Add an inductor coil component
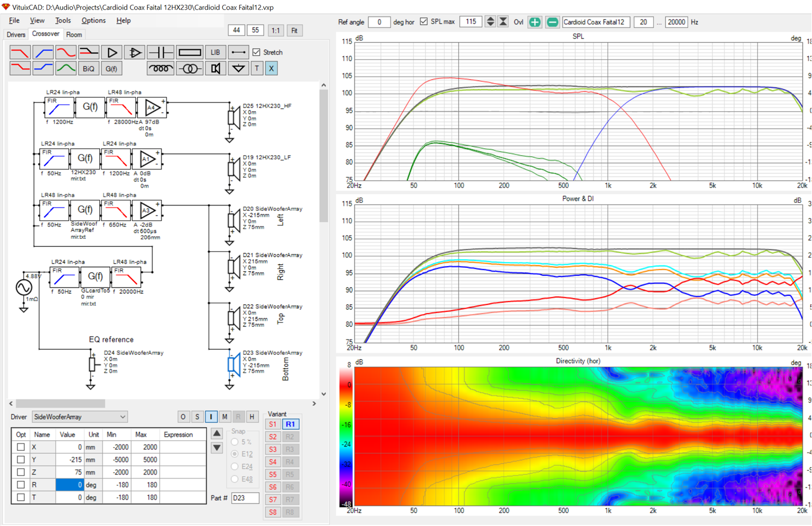This screenshot has width=812, height=526. tap(160, 69)
